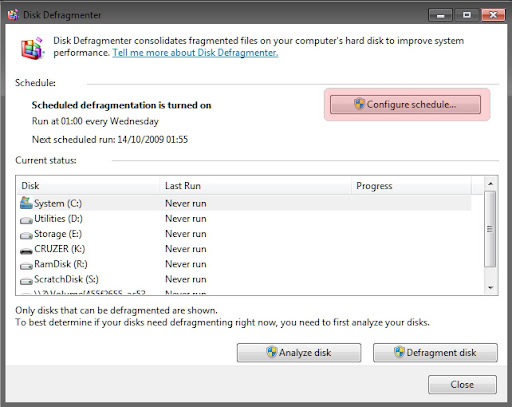
Task: Close the dialog using the Close button
Action: [x=462, y=384]
